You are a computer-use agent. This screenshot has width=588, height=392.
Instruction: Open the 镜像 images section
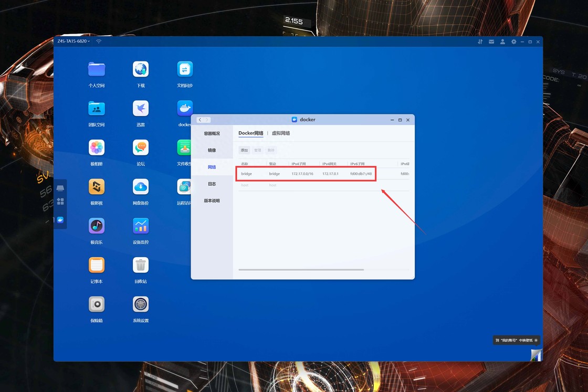(x=212, y=150)
